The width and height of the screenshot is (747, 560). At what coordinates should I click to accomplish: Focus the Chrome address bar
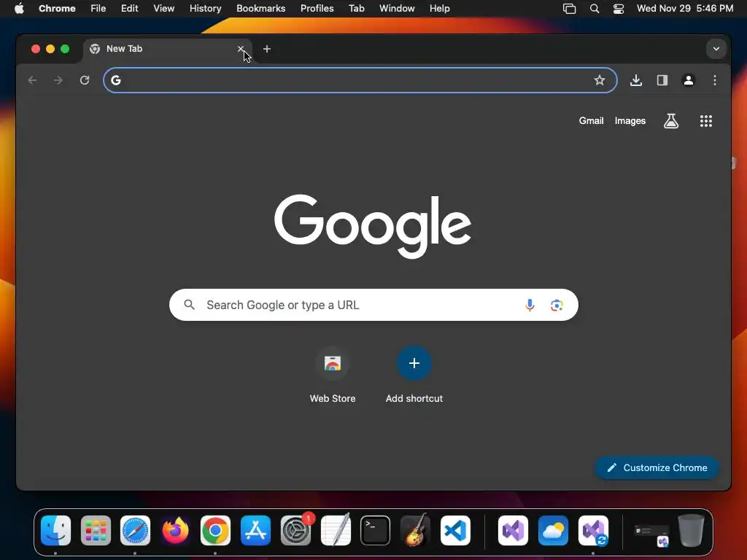(360, 80)
